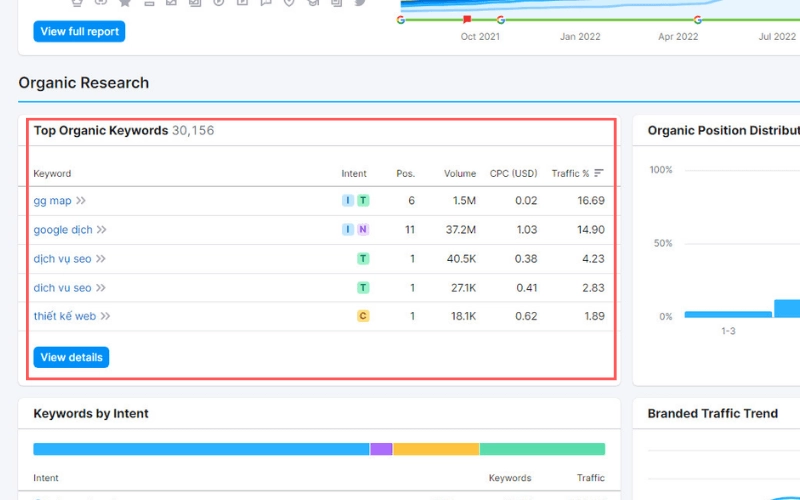The width and height of the screenshot is (800, 500).
Task: Click the 1.89 traffic percentage
Action: (594, 316)
